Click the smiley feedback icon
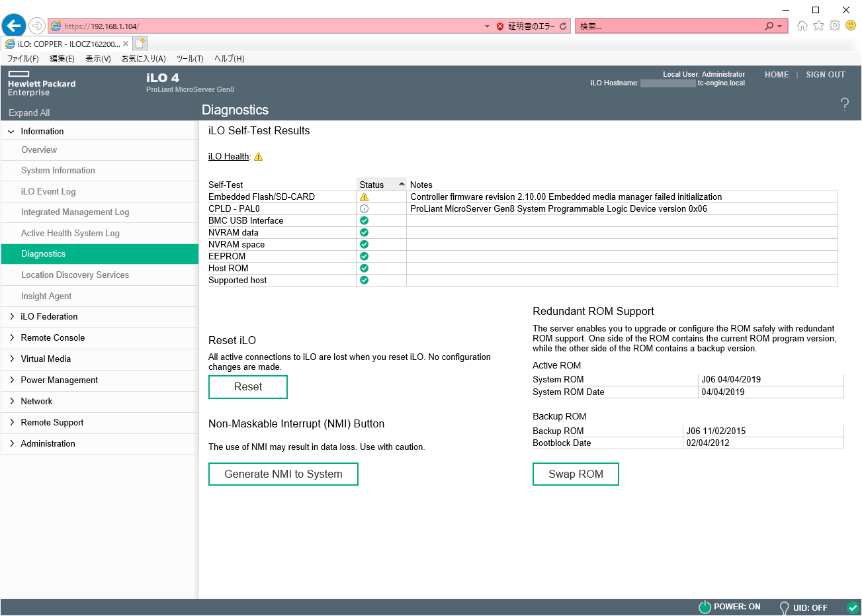 point(851,26)
